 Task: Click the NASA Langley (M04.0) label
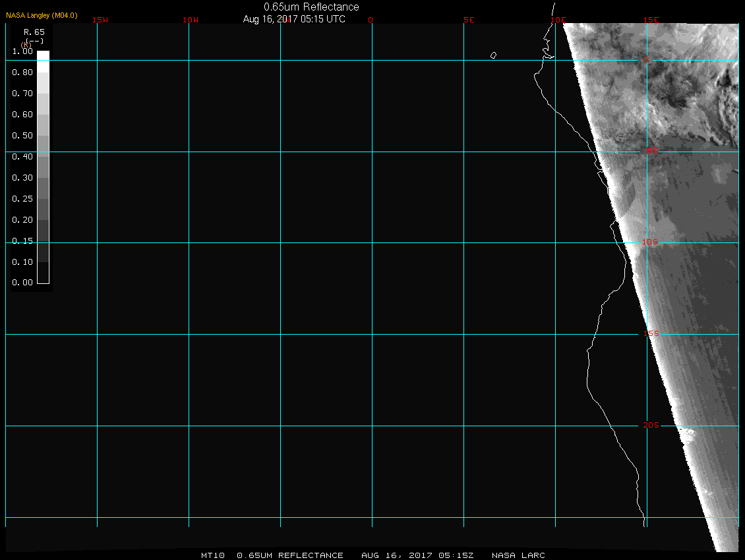click(x=42, y=15)
